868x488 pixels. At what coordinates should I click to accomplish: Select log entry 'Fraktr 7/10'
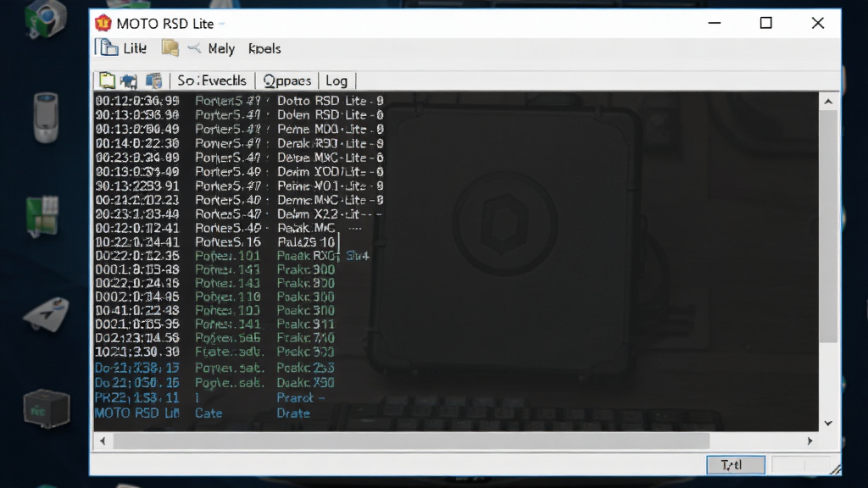point(214,338)
